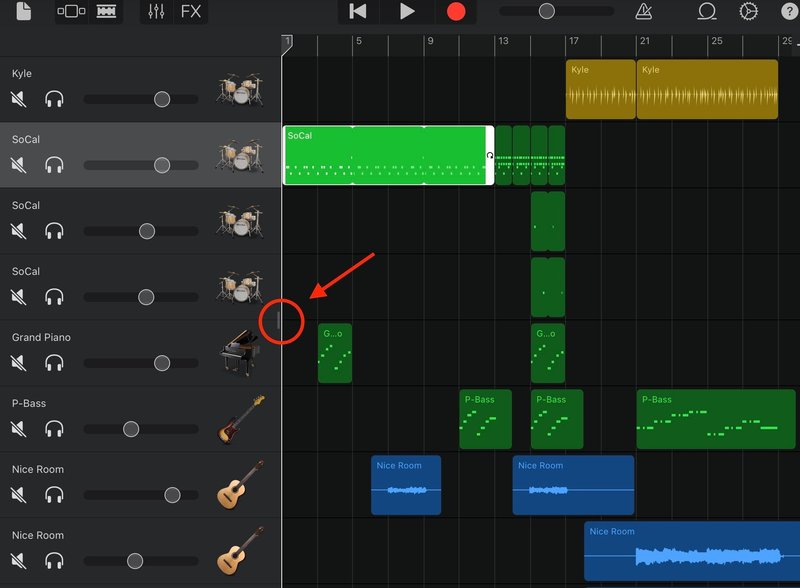Tap loop handle on SoCal region
Image resolution: width=800 pixels, height=588 pixels.
point(490,155)
